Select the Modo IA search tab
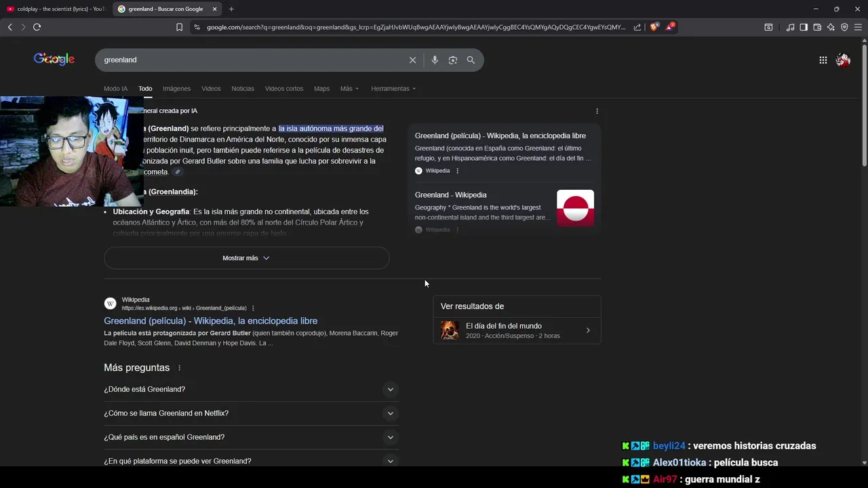The width and height of the screenshot is (868, 488). 115,89
